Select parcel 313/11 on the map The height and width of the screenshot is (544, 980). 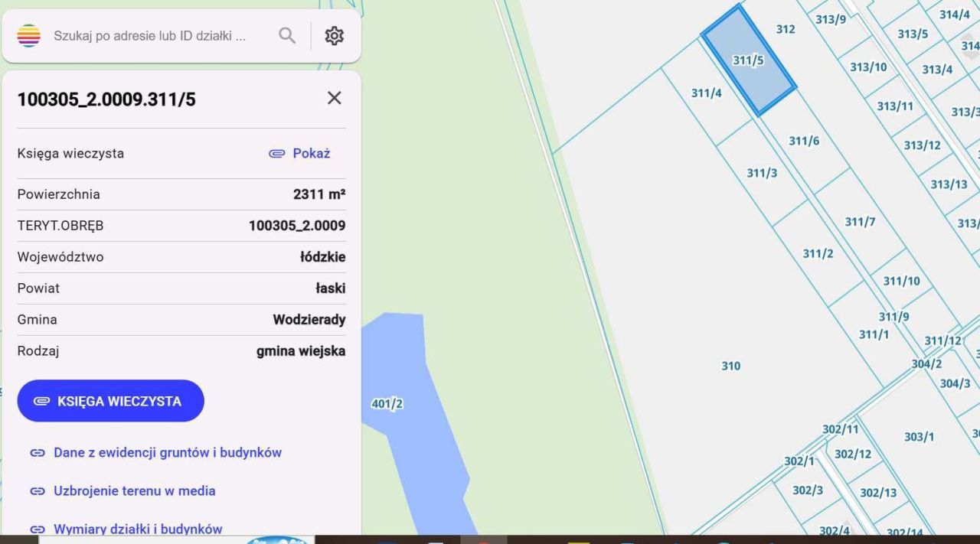(895, 106)
